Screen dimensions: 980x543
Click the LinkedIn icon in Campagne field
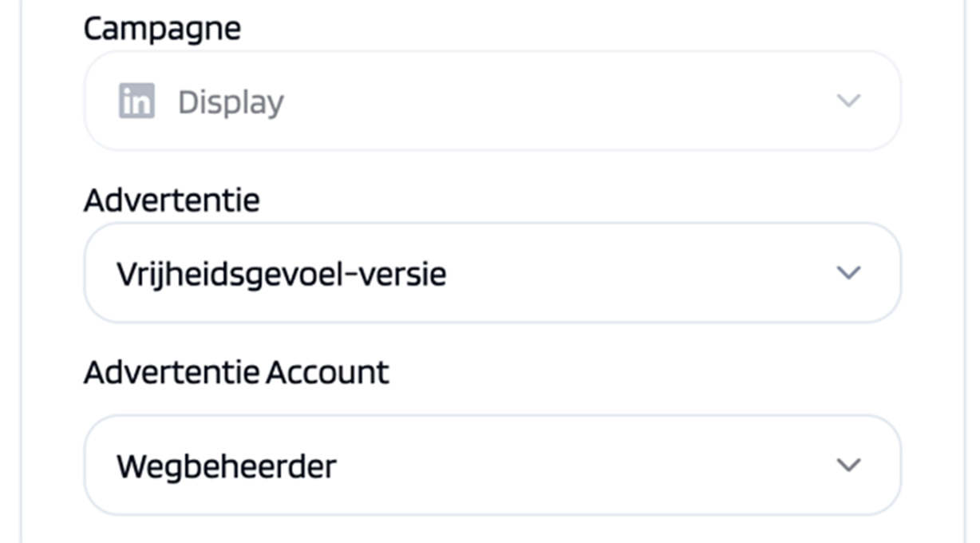tap(136, 101)
